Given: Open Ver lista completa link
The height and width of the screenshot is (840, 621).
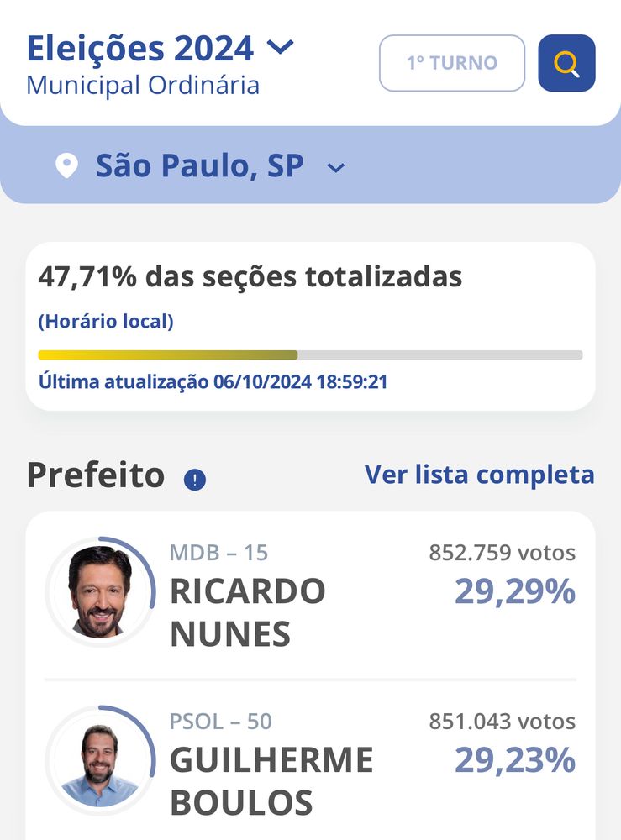Looking at the screenshot, I should pyautogui.click(x=480, y=475).
